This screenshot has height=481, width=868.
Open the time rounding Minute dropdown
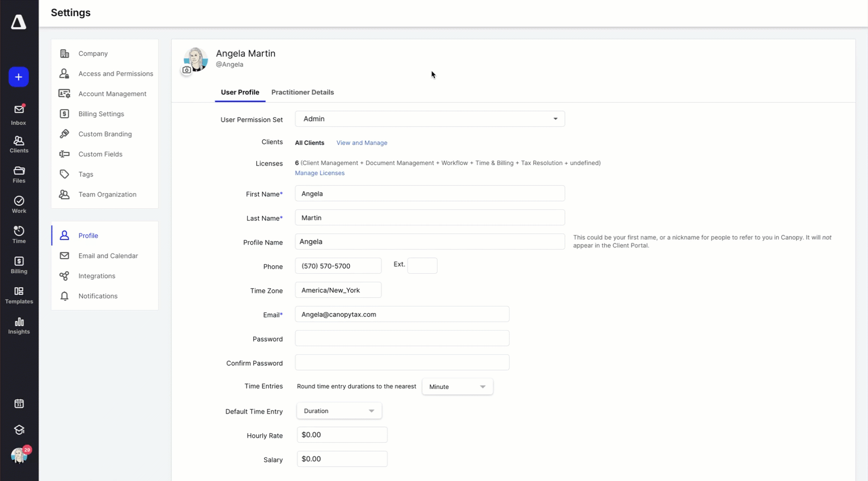pos(457,386)
